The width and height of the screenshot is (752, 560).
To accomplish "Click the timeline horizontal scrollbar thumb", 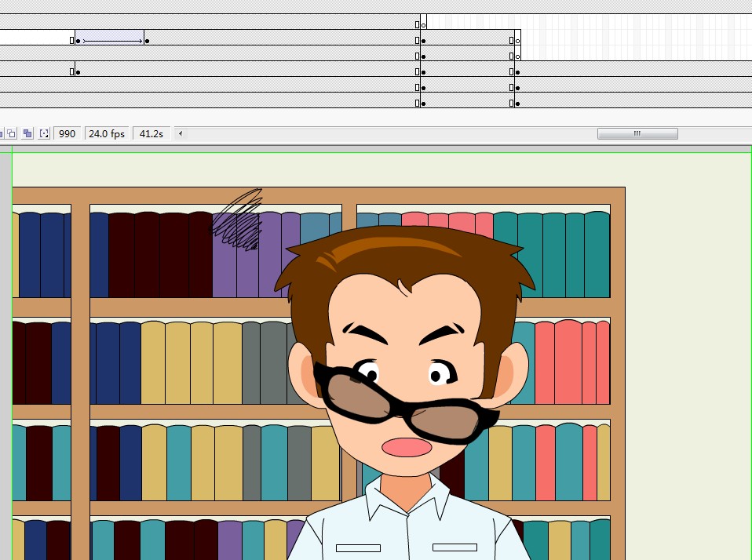I will tap(637, 134).
